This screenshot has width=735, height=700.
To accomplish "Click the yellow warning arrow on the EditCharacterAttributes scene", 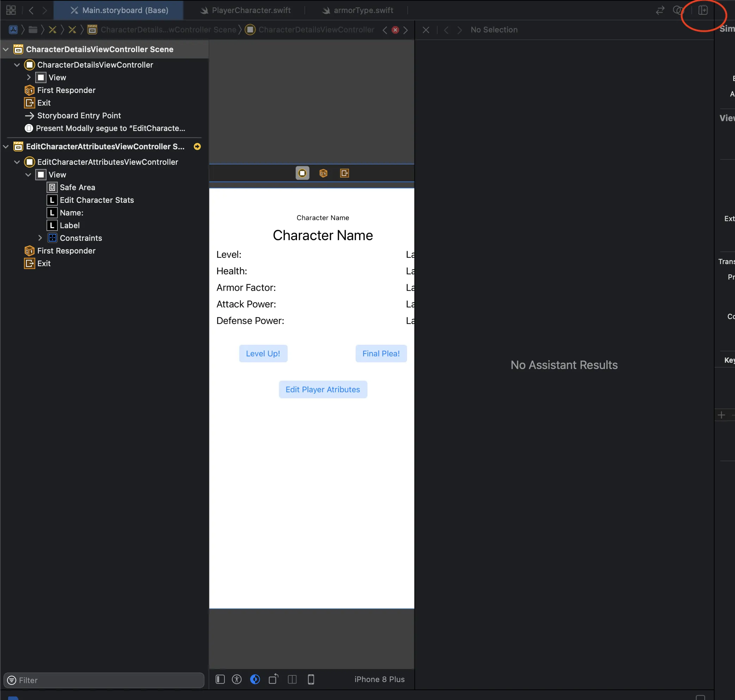I will [x=197, y=146].
